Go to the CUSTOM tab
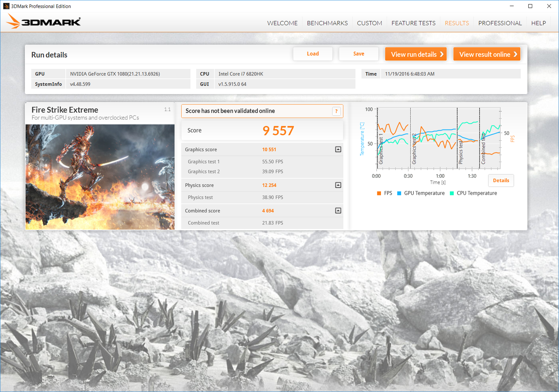The height and width of the screenshot is (392, 559). click(370, 23)
